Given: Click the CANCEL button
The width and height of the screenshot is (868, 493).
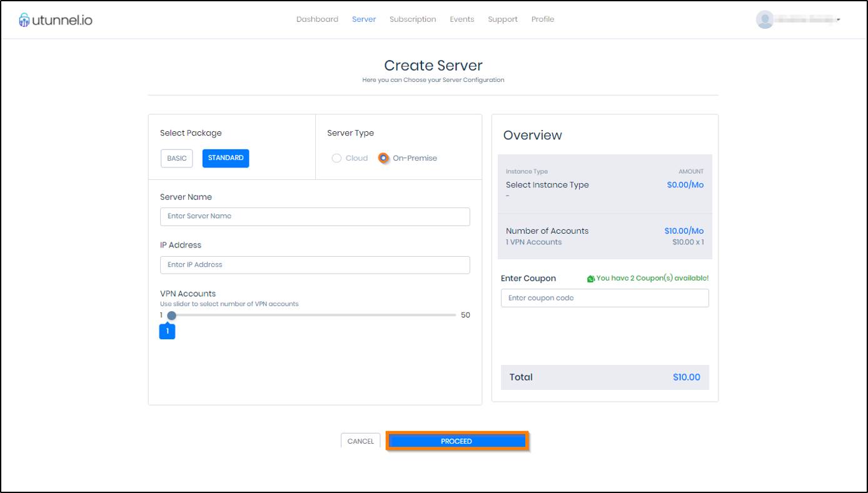Looking at the screenshot, I should (x=360, y=441).
